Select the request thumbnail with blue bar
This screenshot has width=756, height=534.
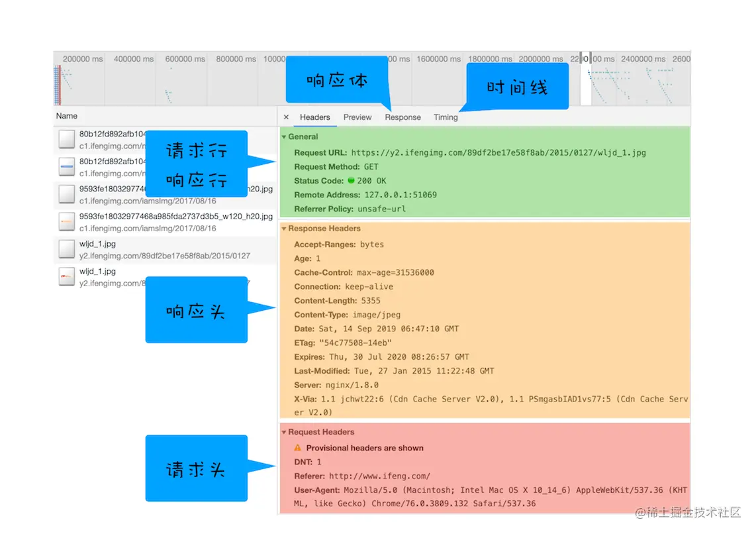(67, 167)
